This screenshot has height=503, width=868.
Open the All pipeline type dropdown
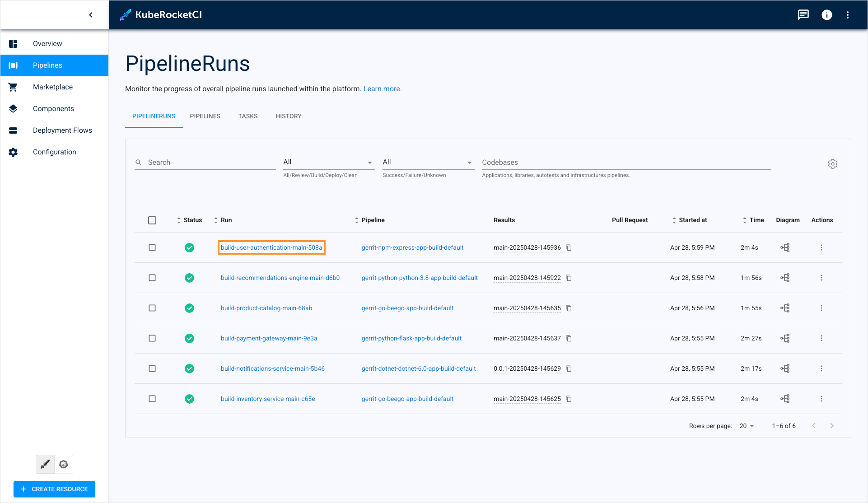tap(328, 162)
